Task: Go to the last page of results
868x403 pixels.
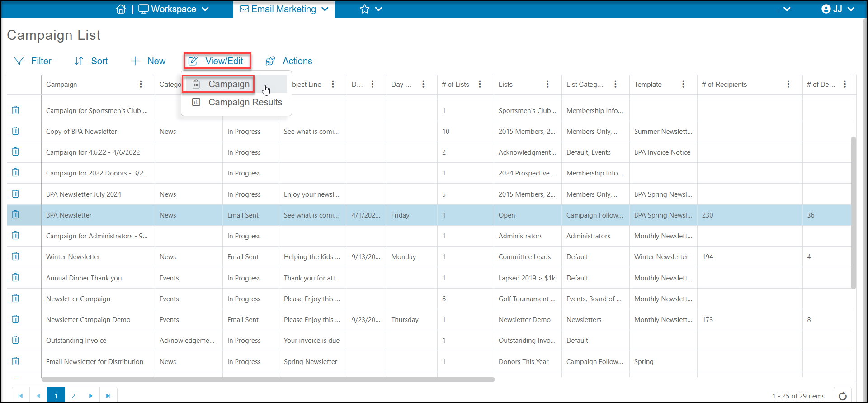Action: click(x=108, y=396)
